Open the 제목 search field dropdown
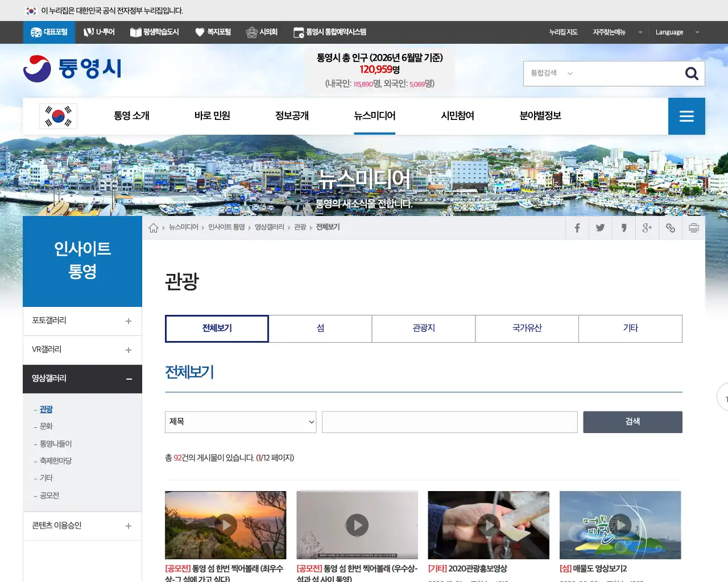 pyautogui.click(x=241, y=422)
